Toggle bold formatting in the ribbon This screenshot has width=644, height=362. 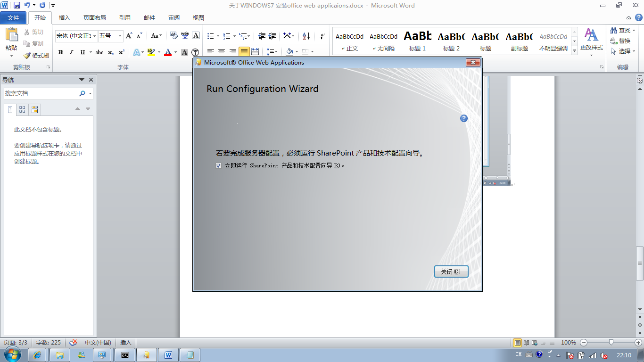[60, 52]
